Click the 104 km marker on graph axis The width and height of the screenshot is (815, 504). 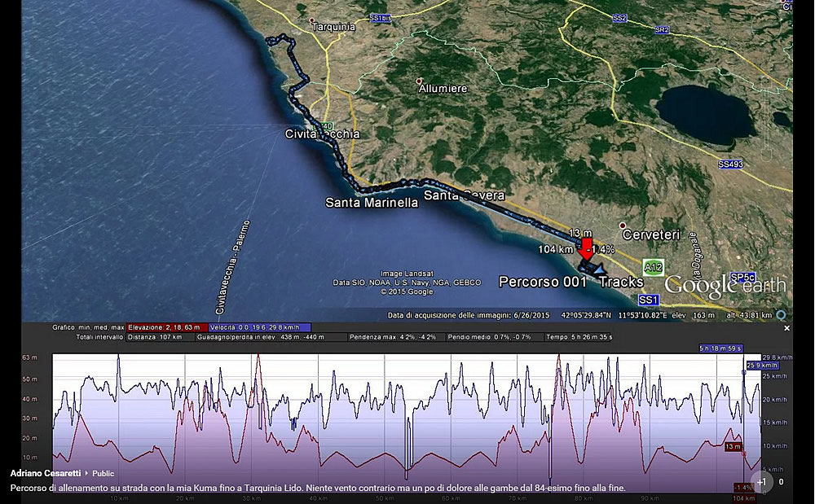(x=742, y=497)
